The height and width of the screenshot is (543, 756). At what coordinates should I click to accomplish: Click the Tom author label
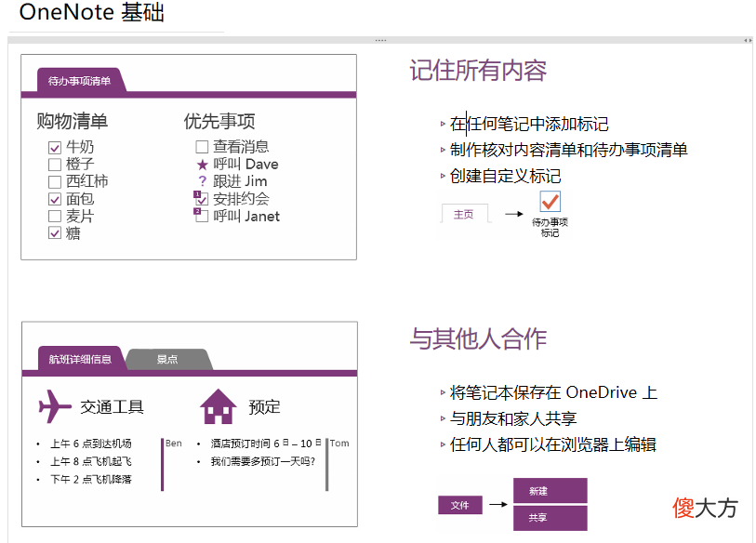[x=339, y=444]
